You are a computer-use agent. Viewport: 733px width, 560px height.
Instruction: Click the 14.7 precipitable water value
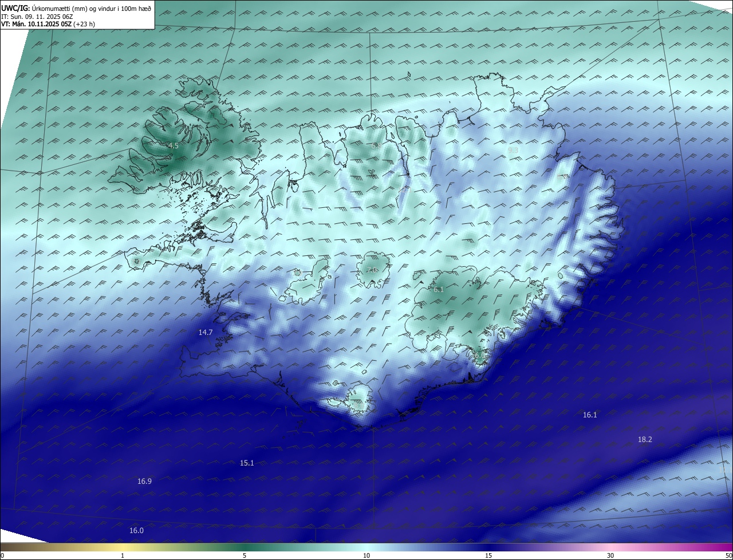point(206,333)
